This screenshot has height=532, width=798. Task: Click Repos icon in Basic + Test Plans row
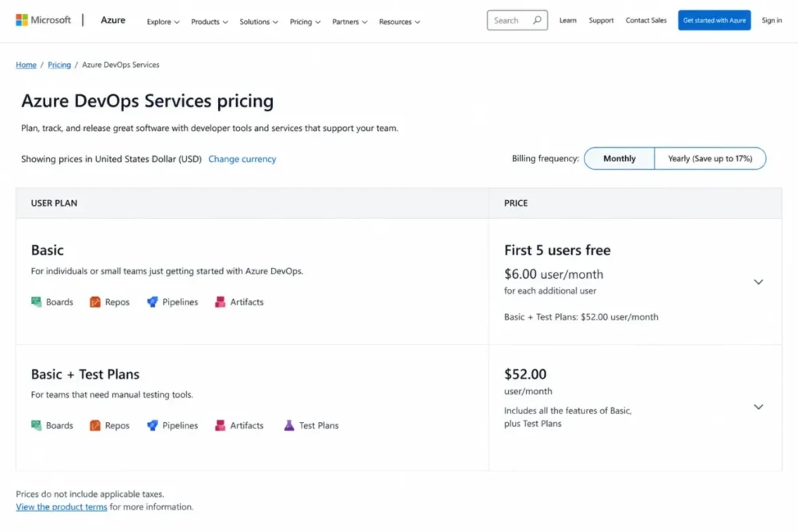(95, 425)
